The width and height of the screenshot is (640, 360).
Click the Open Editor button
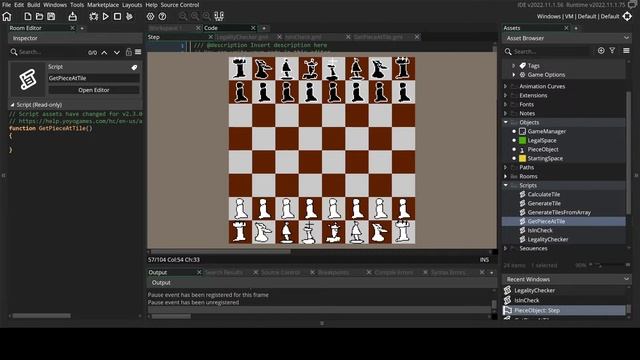click(94, 90)
